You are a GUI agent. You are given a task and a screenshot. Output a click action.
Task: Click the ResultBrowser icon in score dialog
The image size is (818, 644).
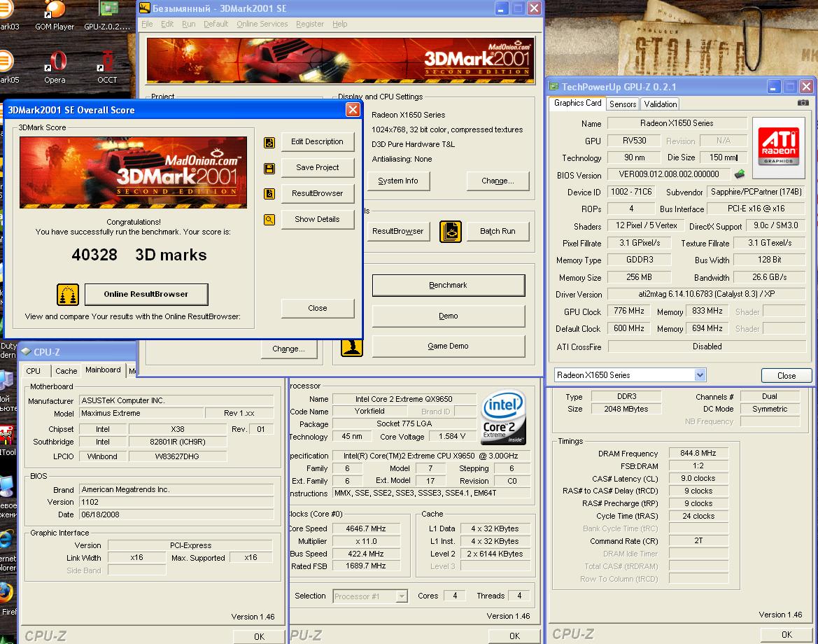pyautogui.click(x=269, y=194)
